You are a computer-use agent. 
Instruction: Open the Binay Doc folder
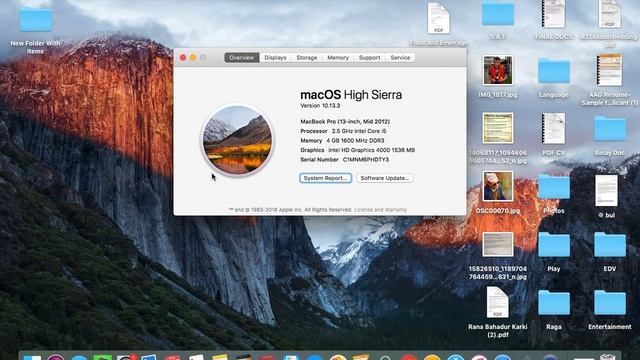pos(610,129)
